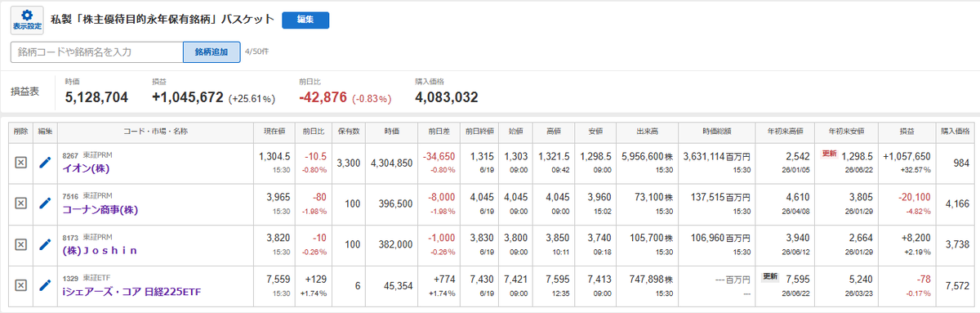980x313 pixels.
Task: Click the 更新 badge in イオン row
Action: tap(829, 154)
